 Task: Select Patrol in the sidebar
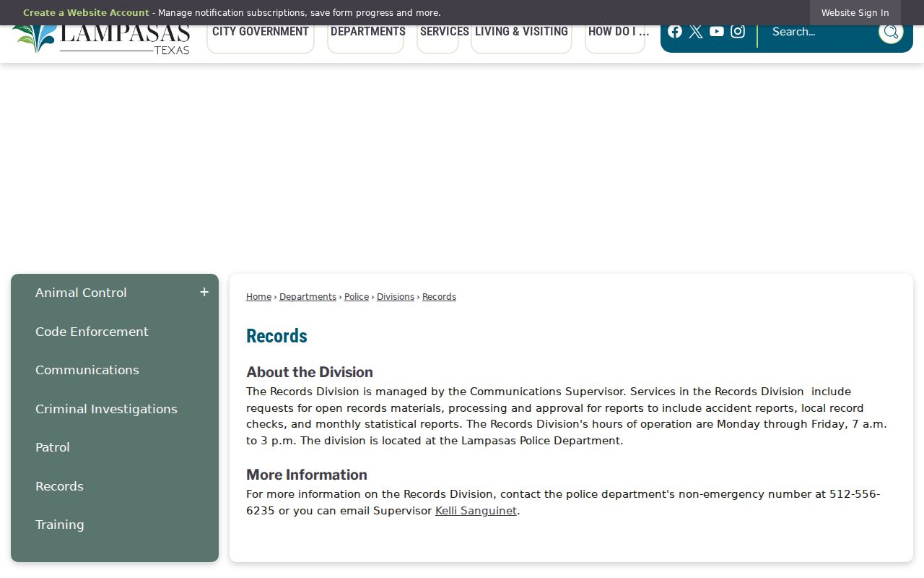pos(53,447)
